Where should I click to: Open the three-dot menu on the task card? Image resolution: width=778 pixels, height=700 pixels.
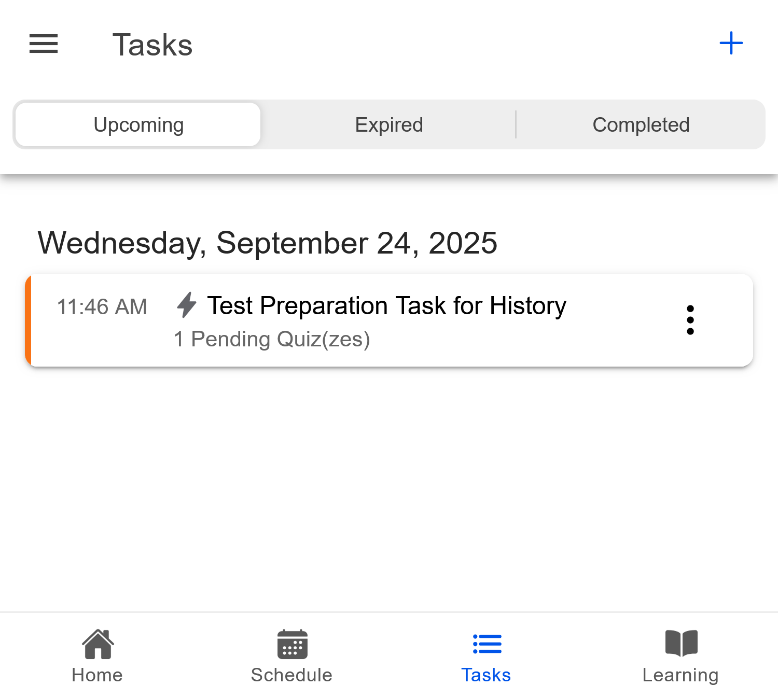(x=690, y=320)
